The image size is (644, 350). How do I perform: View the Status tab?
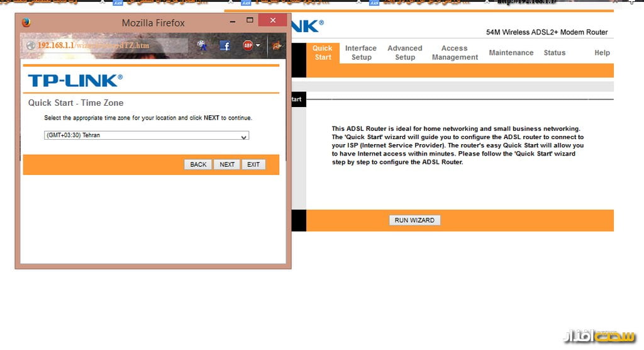[x=554, y=53]
